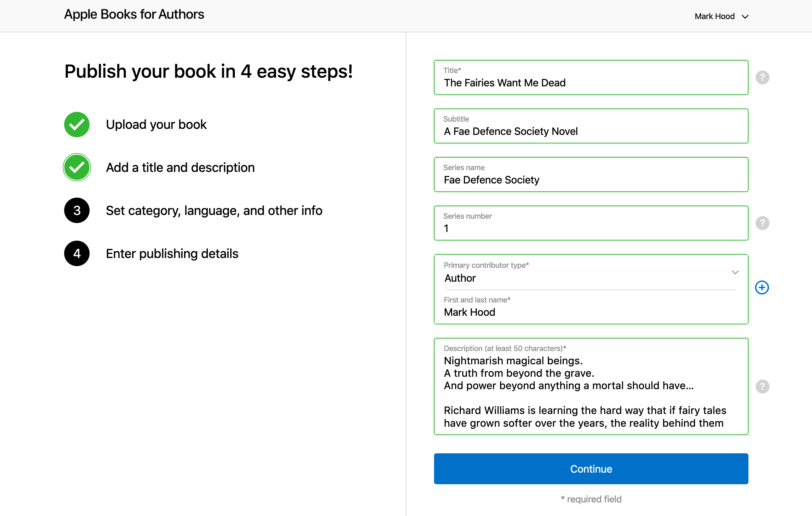The width and height of the screenshot is (812, 516).
Task: Click the First and last name field
Action: (x=590, y=312)
